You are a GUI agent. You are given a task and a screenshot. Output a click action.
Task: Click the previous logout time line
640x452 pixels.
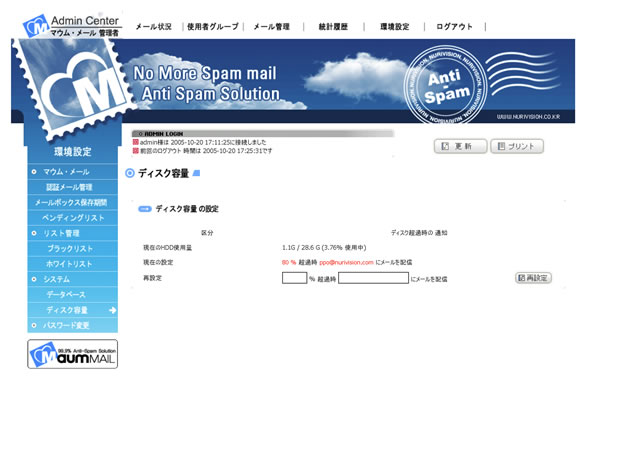coord(206,151)
